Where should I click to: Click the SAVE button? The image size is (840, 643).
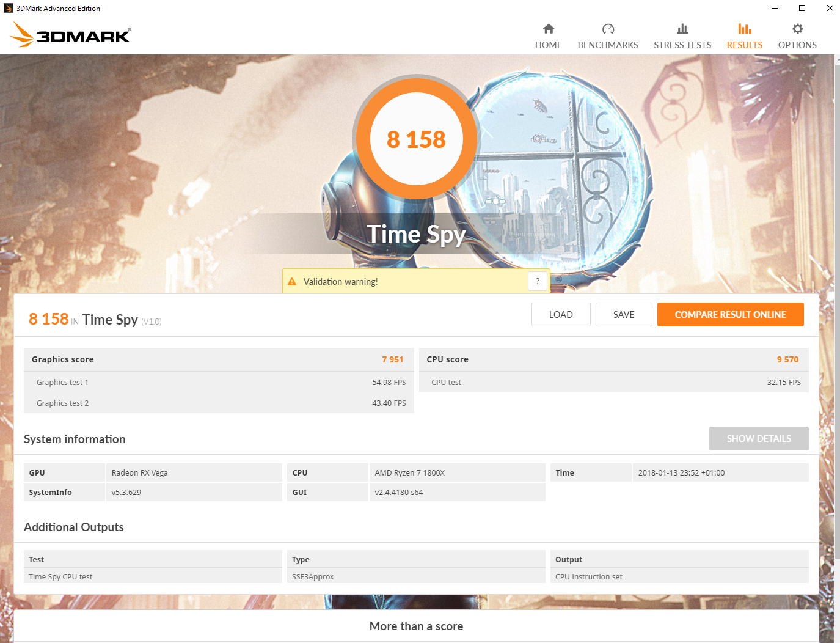[x=624, y=315]
